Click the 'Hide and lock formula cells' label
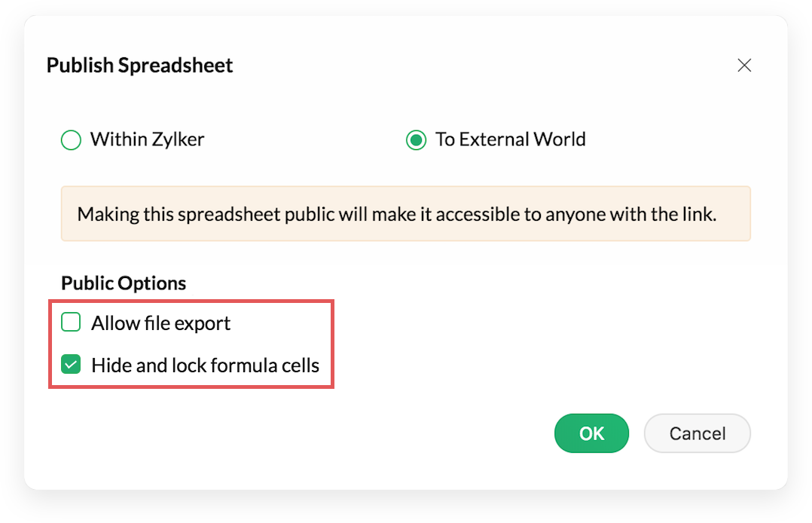This screenshot has width=812, height=523. (x=205, y=365)
